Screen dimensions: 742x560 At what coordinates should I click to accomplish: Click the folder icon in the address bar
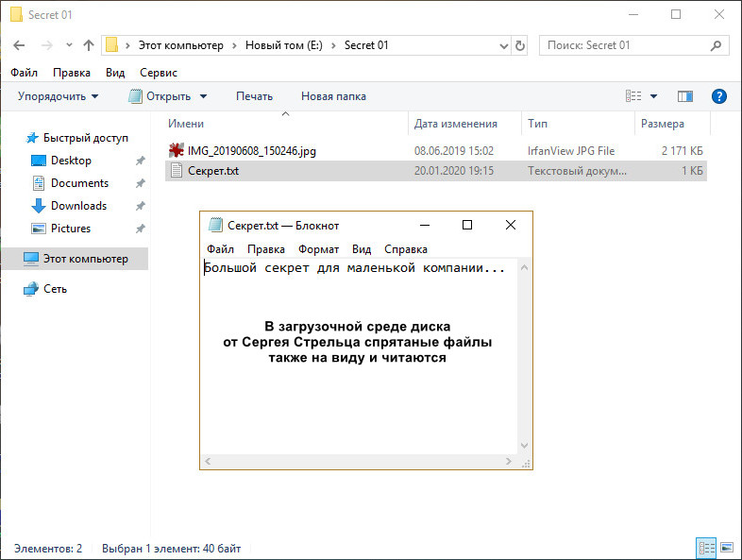tap(111, 45)
